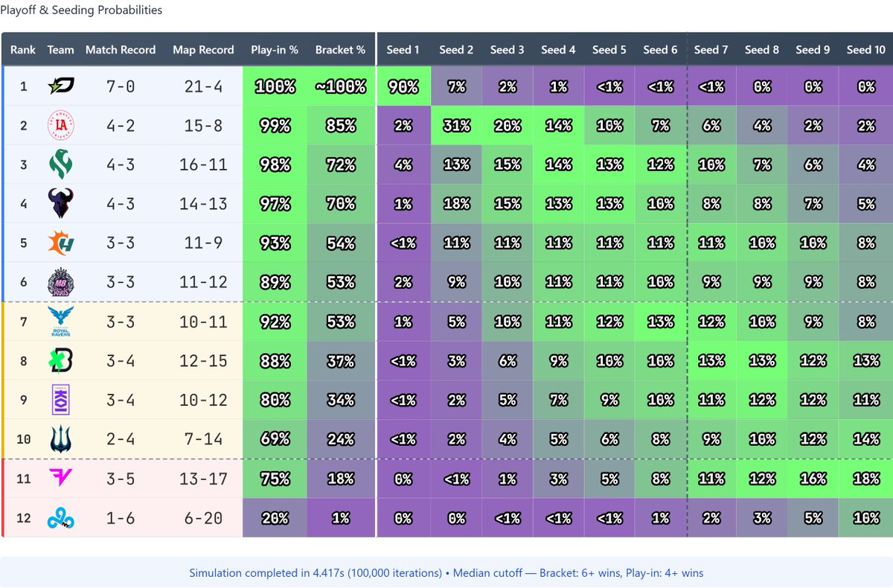Click the 69% Play-in cell
This screenshot has height=588, width=893.
(275, 439)
